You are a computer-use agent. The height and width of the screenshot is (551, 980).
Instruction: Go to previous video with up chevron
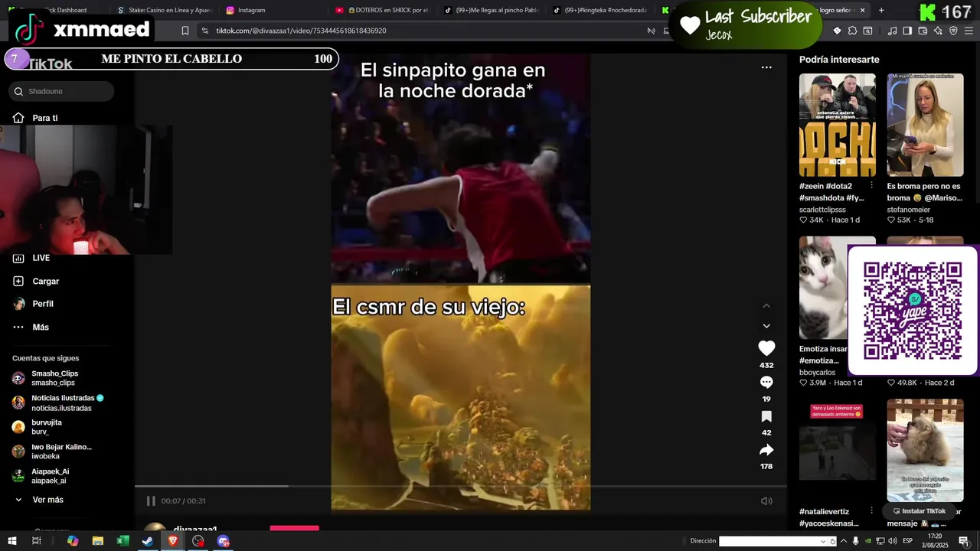[x=766, y=305]
